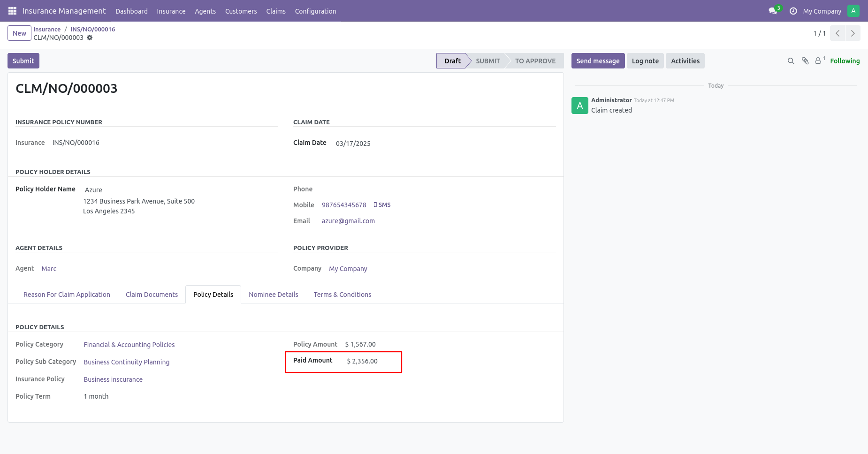Click address line 1234 Business Park Avenue
This screenshot has width=868, height=454.
tap(139, 201)
